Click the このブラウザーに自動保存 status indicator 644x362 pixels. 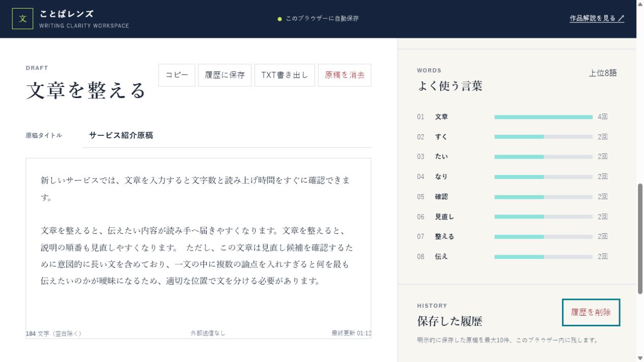point(318,19)
